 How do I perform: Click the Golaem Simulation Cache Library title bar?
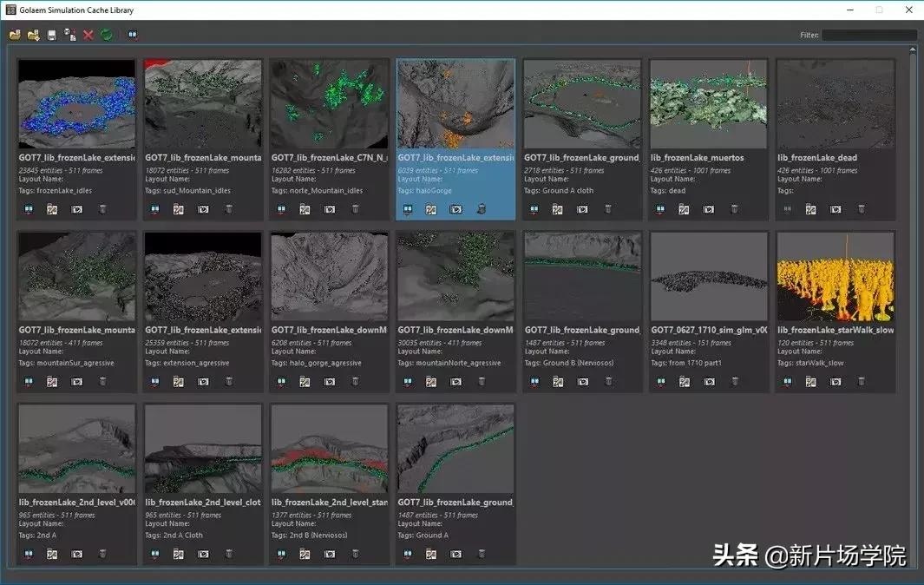[x=74, y=10]
